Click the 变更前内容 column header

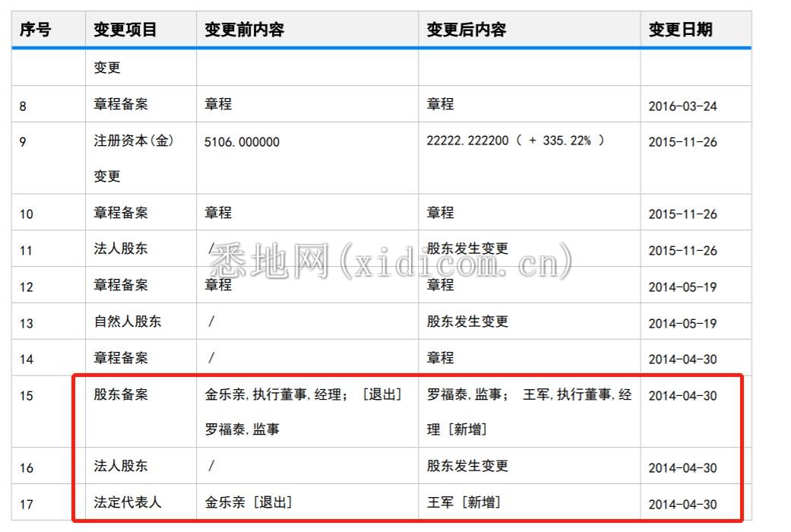(244, 30)
